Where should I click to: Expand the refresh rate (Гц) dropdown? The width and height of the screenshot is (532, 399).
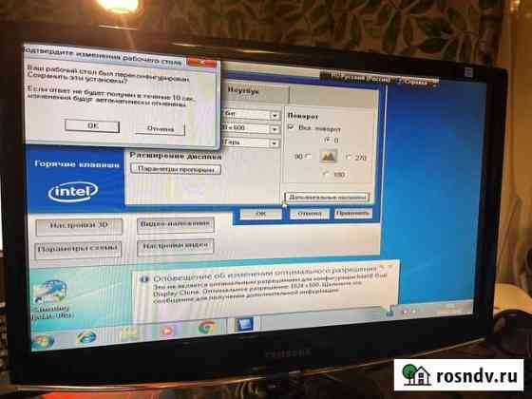275,143
